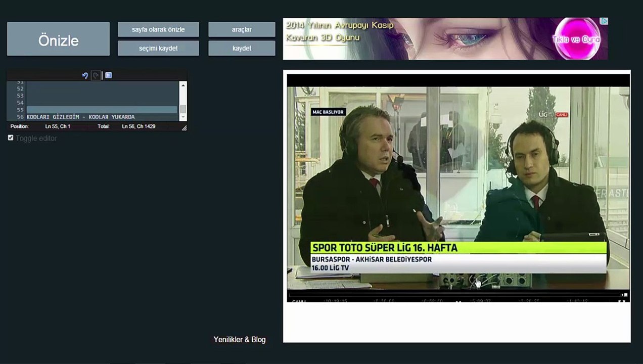This screenshot has height=364, width=643.
Task: Click the code editor scrollbar down arrow
Action: click(x=183, y=117)
